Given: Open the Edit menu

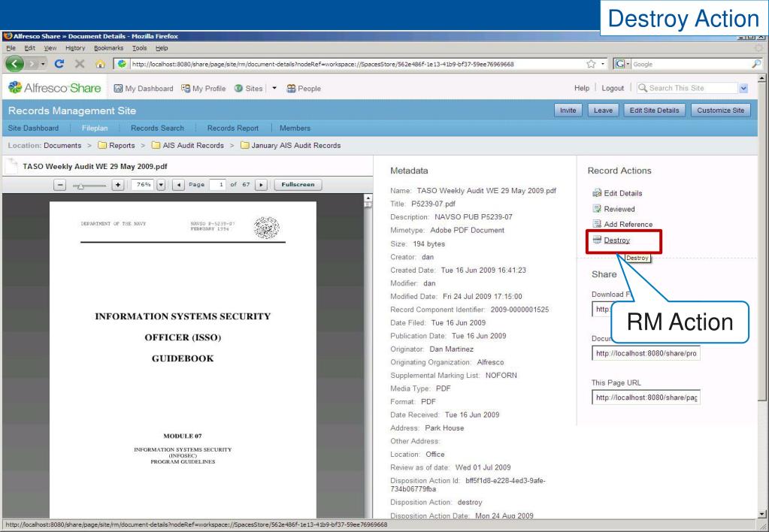Looking at the screenshot, I should 30,48.
